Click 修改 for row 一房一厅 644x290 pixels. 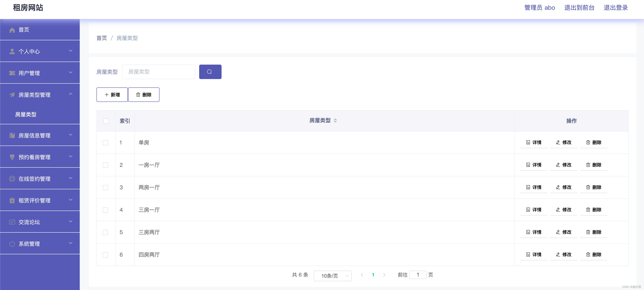coord(563,165)
